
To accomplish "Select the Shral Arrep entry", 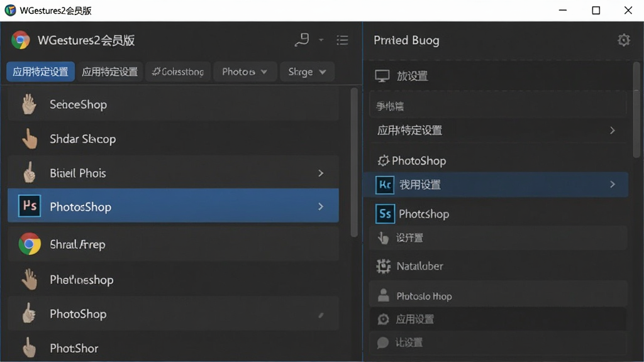I will 173,244.
